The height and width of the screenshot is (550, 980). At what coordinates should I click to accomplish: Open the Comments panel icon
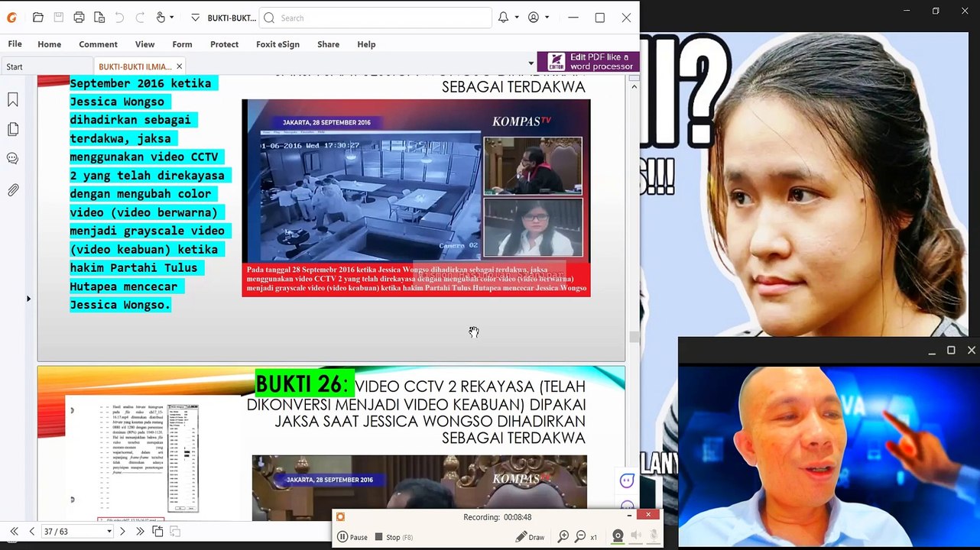[x=13, y=159]
